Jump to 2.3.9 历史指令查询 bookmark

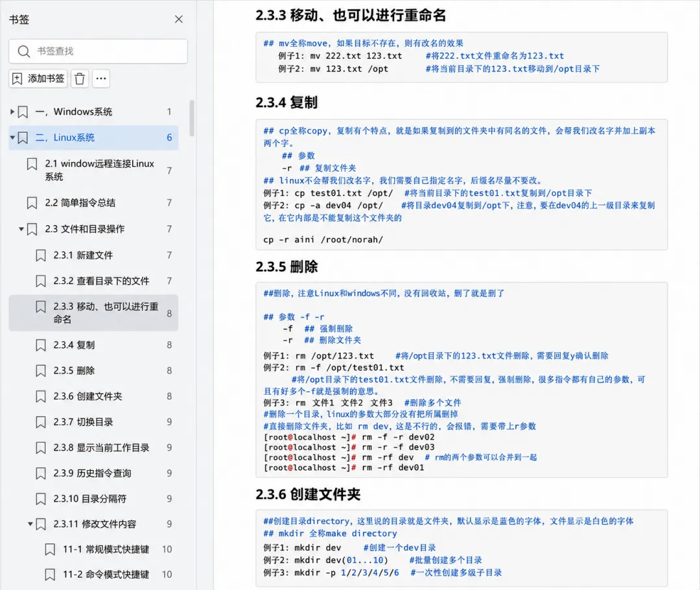point(93,473)
